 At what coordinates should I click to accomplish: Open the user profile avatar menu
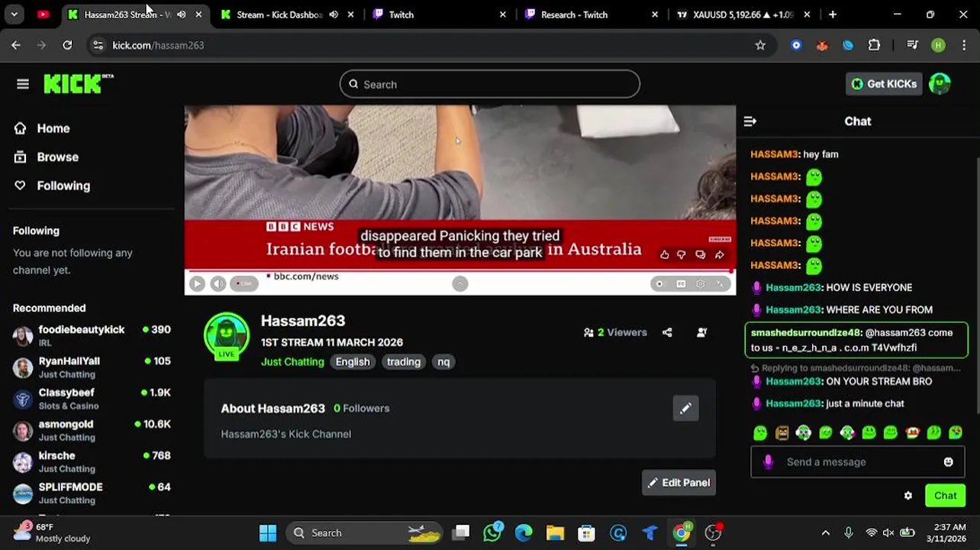(940, 84)
